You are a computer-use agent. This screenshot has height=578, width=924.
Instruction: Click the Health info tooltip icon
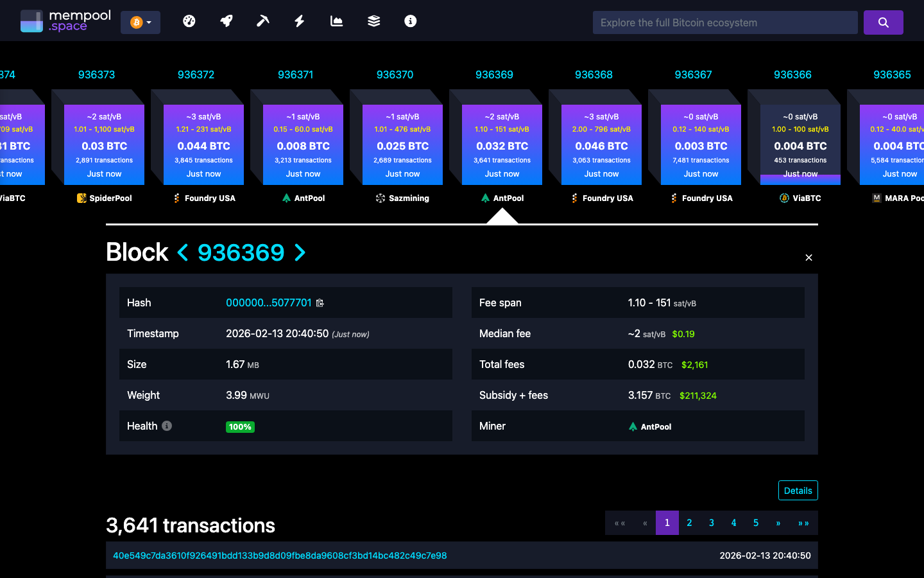[x=167, y=426]
